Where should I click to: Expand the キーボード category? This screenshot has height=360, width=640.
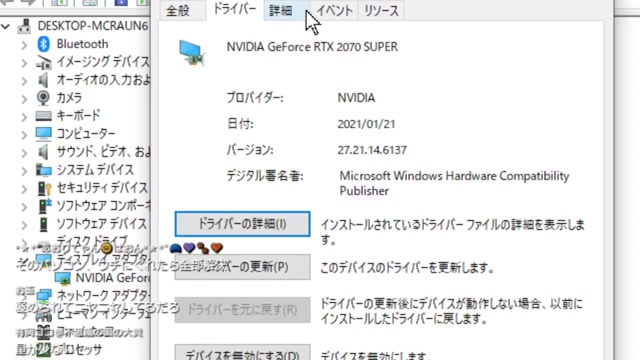pos(24,117)
